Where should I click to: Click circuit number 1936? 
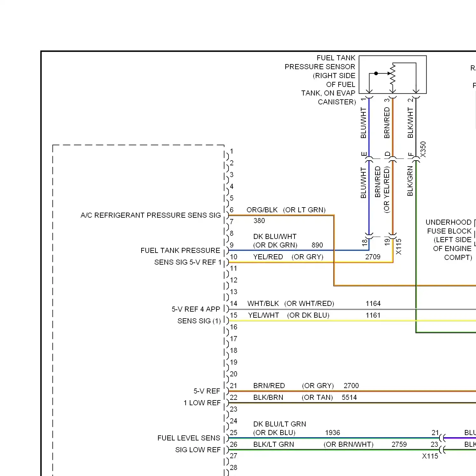click(333, 433)
